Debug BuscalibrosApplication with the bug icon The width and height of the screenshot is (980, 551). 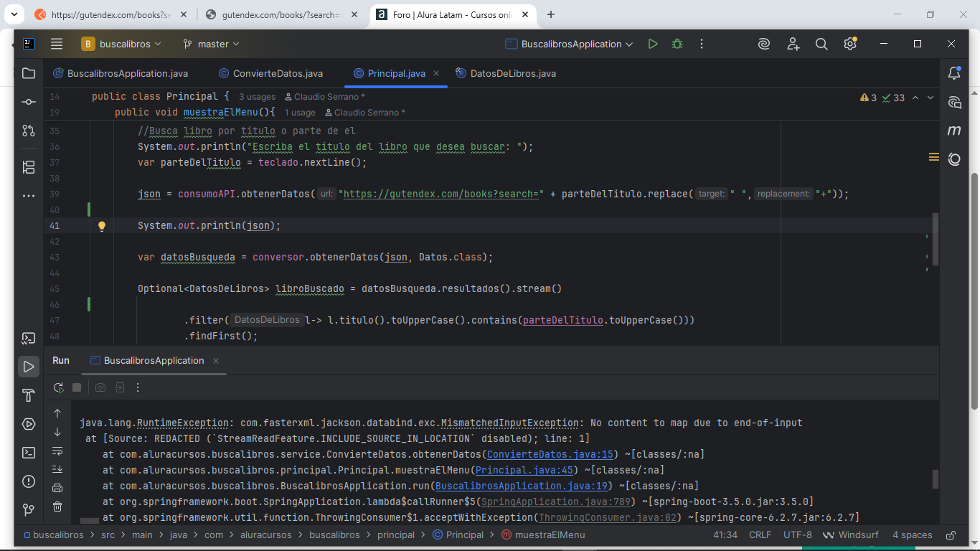click(x=677, y=44)
